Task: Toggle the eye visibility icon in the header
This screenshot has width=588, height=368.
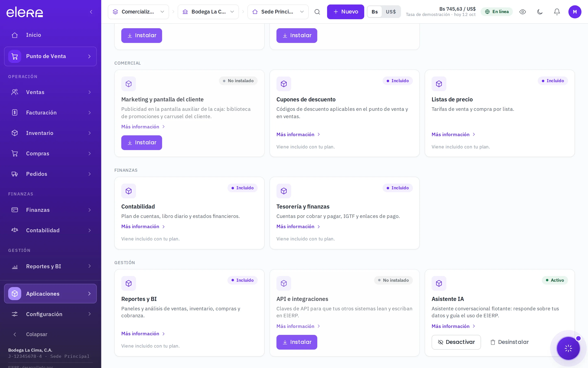Action: [x=523, y=12]
